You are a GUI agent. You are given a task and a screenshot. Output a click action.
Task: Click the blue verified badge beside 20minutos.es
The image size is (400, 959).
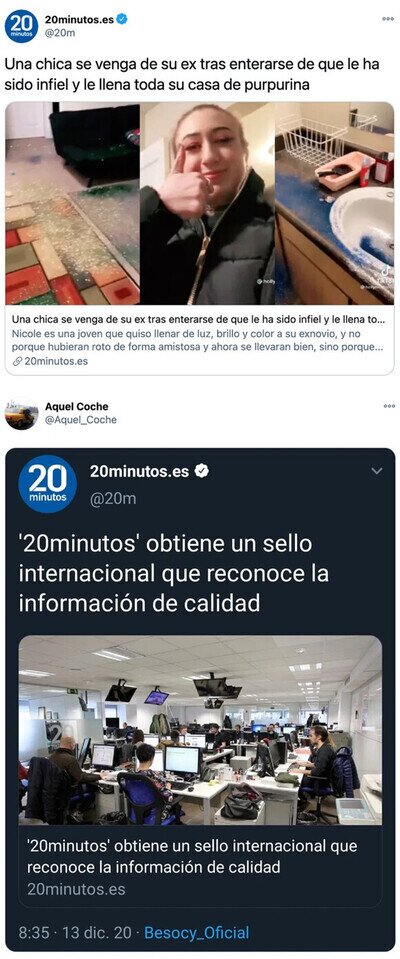[x=122, y=20]
